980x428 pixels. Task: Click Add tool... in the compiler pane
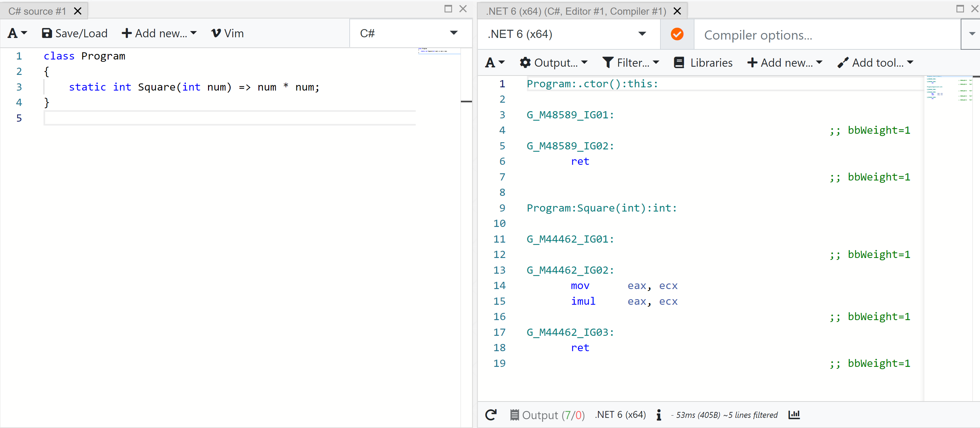click(x=875, y=62)
